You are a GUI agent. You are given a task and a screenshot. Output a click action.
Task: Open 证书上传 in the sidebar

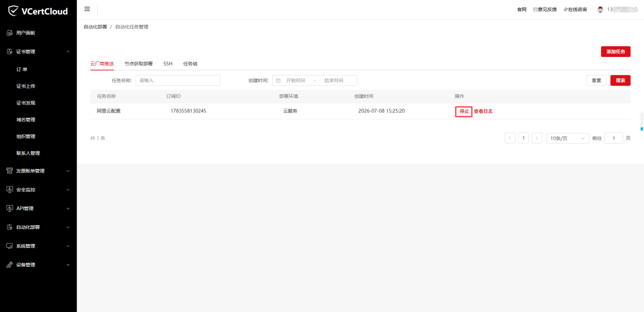(x=26, y=86)
